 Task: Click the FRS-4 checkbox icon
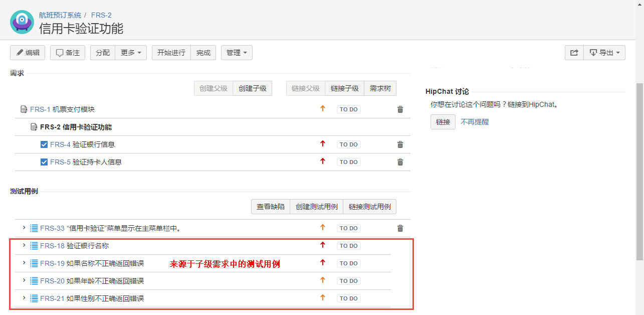(44, 144)
